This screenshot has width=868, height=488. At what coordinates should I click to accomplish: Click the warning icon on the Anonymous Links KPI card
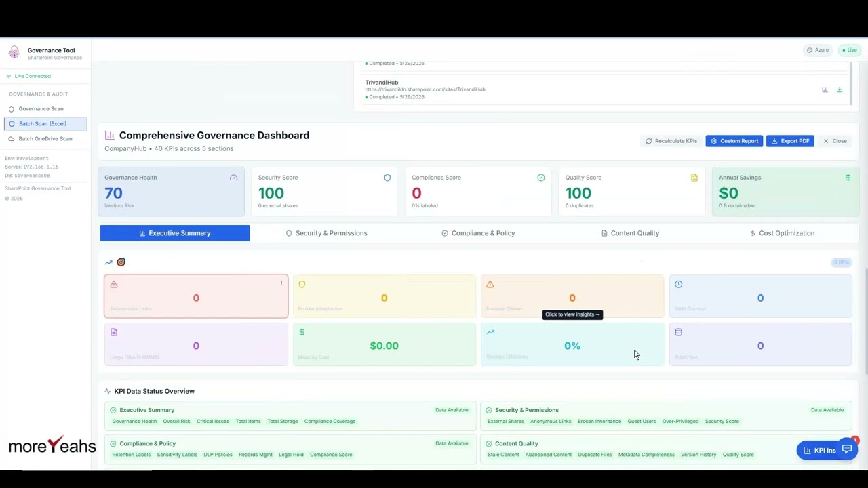point(114,285)
